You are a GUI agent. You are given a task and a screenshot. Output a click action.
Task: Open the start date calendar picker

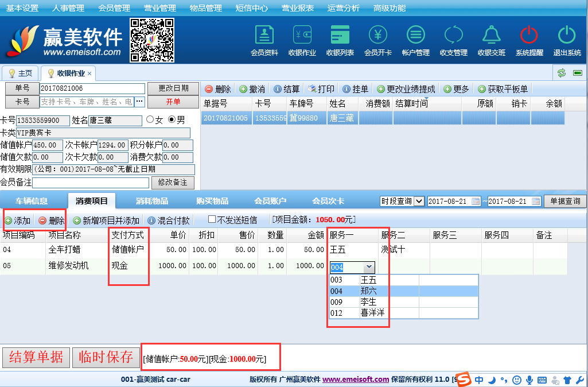(x=476, y=202)
